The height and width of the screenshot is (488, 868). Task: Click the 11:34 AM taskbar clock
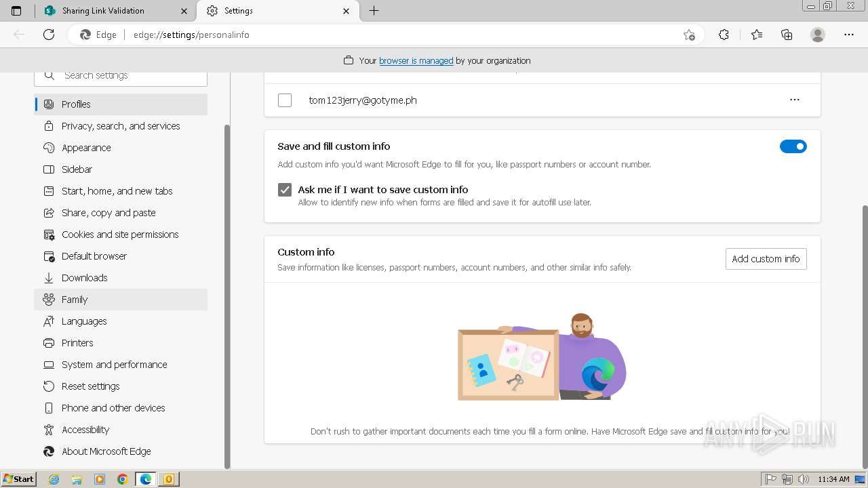click(x=833, y=479)
